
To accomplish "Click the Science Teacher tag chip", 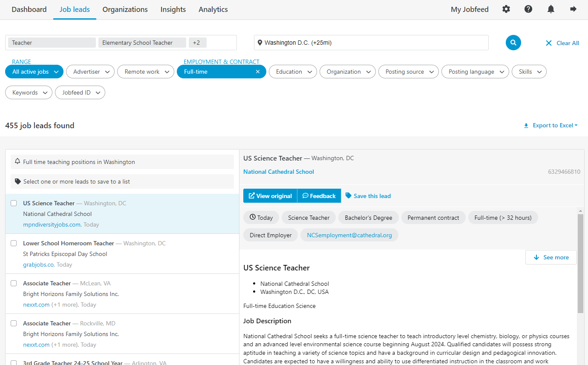I will point(308,218).
